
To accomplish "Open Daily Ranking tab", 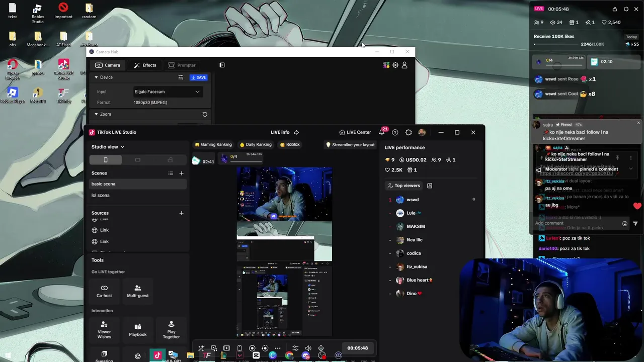I will point(256,144).
